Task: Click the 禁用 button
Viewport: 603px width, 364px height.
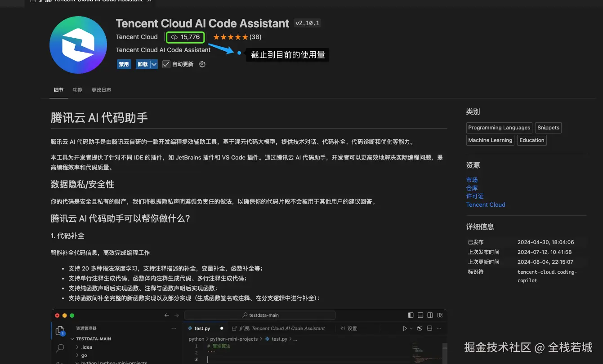Action: (x=124, y=64)
